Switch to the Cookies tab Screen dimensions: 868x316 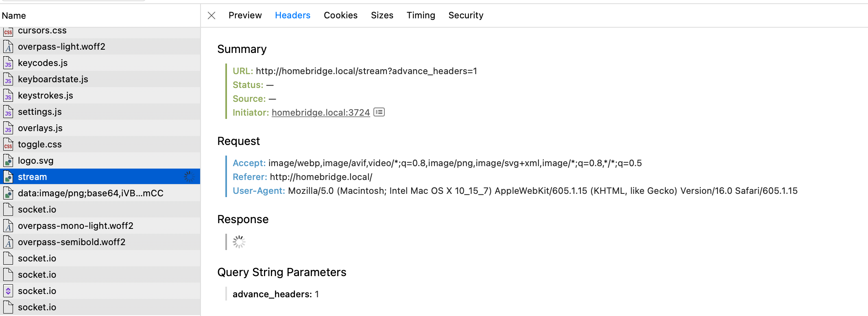pos(340,15)
